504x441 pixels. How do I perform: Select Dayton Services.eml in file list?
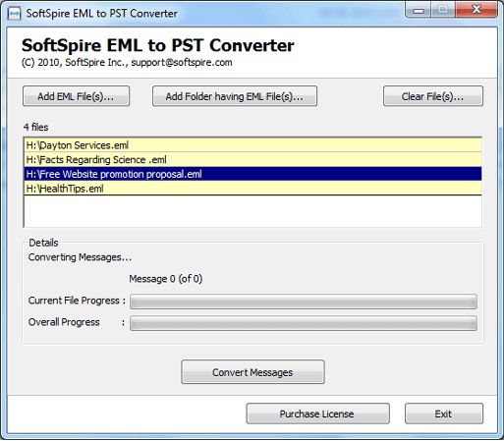tap(252, 145)
